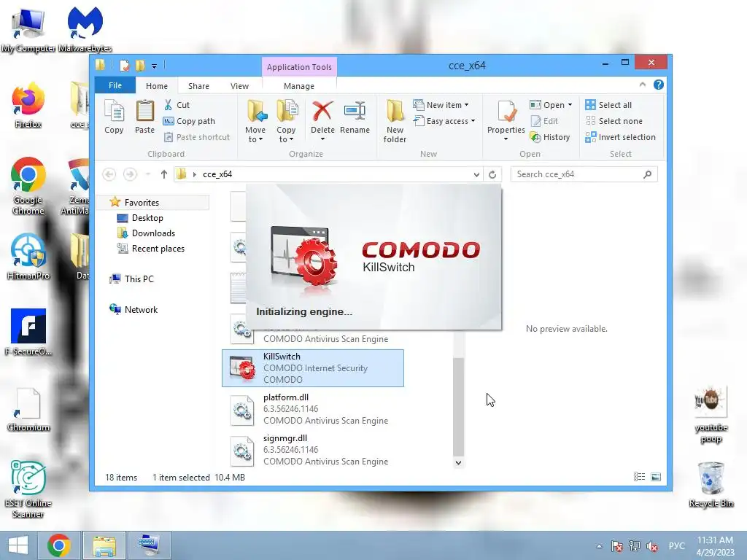747x560 pixels.
Task: Go back using the Back arrow
Action: (x=109, y=174)
